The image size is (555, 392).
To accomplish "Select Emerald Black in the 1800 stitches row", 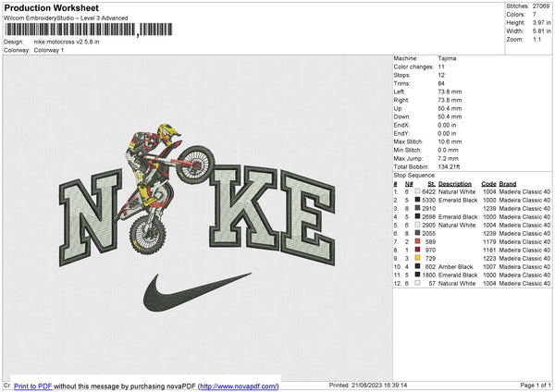I will (458, 276).
